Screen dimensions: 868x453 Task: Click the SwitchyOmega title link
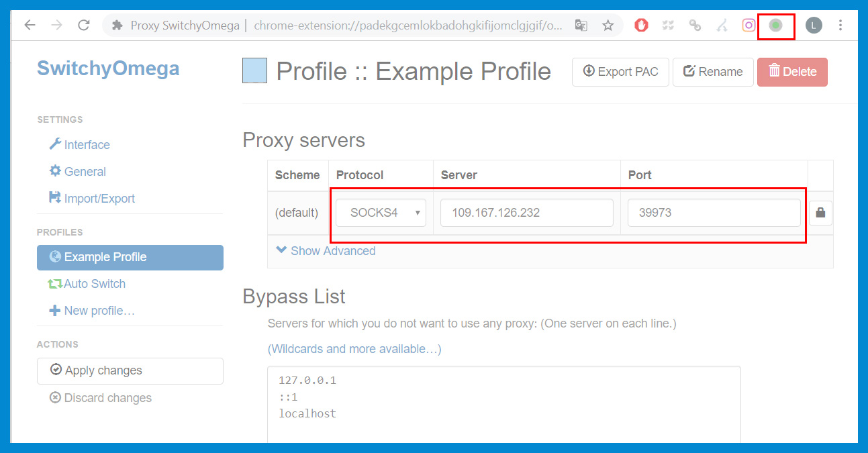tap(108, 68)
